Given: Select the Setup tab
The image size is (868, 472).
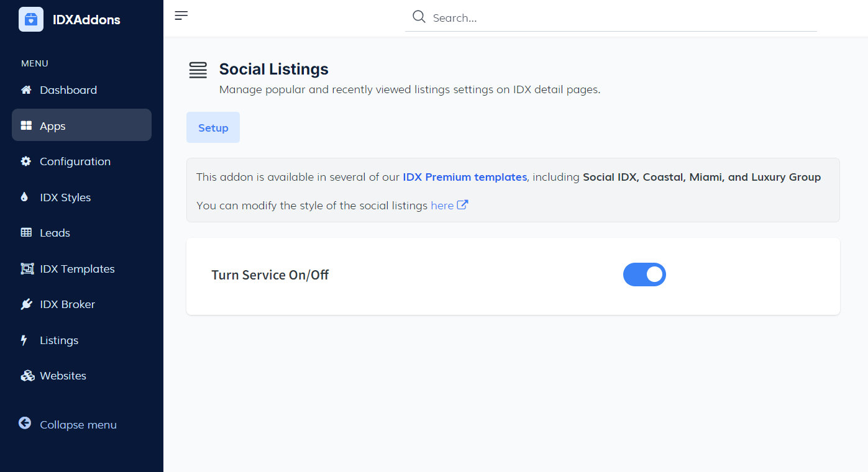Looking at the screenshot, I should point(213,128).
